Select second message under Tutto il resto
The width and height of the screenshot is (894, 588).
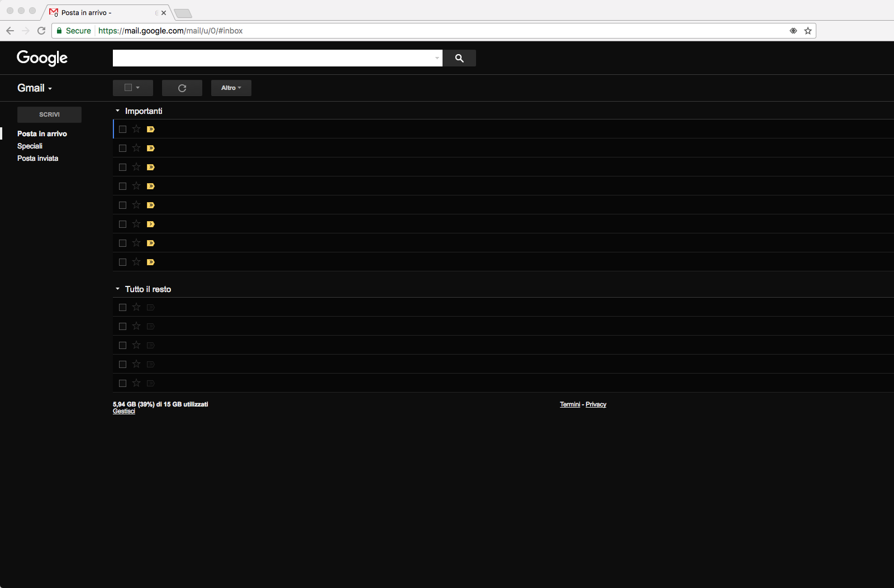coord(123,327)
